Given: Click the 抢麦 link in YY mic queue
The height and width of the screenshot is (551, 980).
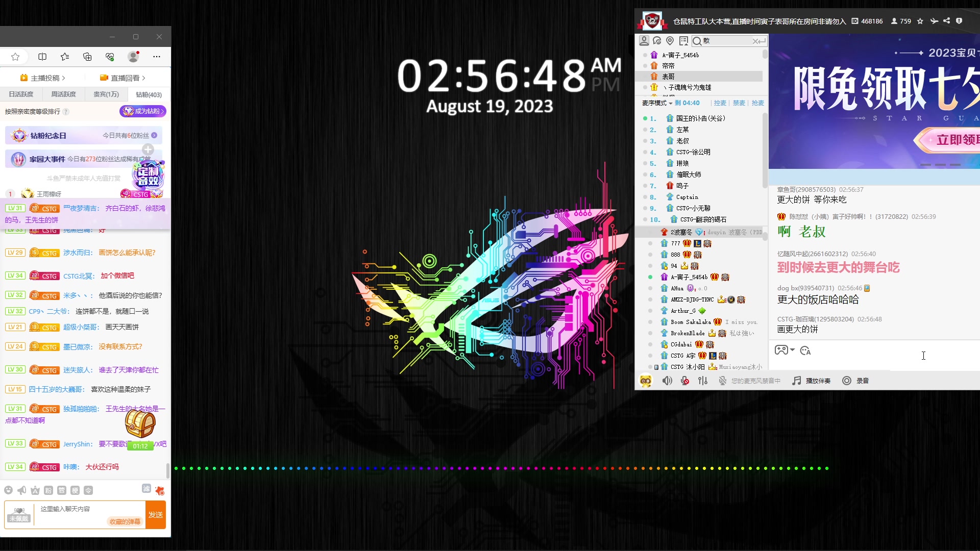Looking at the screenshot, I should 757,103.
